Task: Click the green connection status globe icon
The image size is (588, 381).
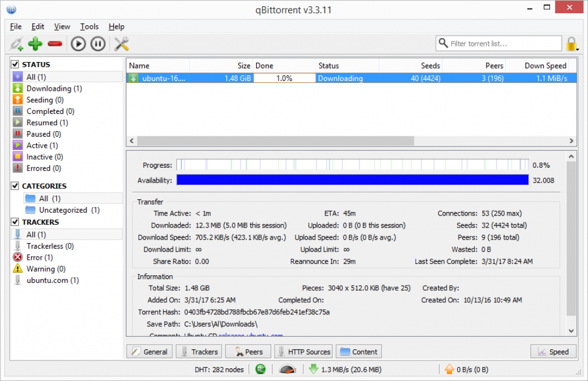Action: coord(261,370)
